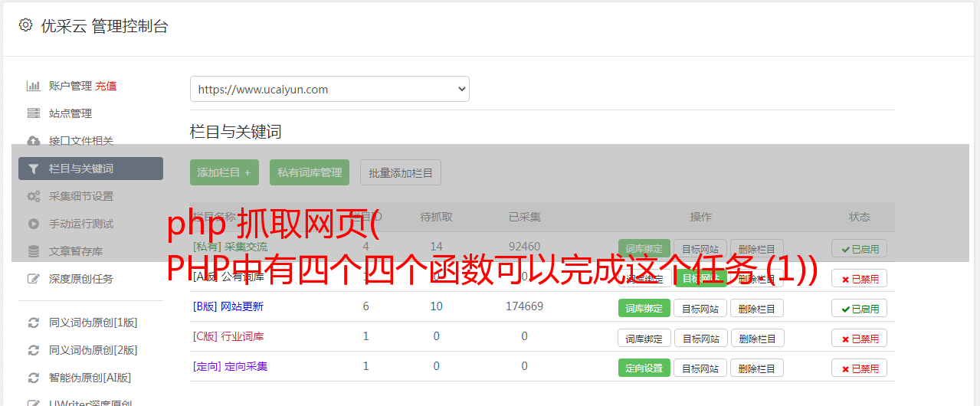Screen dimensions: 980x406
Task: Click 目标网站 for 定向采集 row
Action: pyautogui.click(x=700, y=368)
